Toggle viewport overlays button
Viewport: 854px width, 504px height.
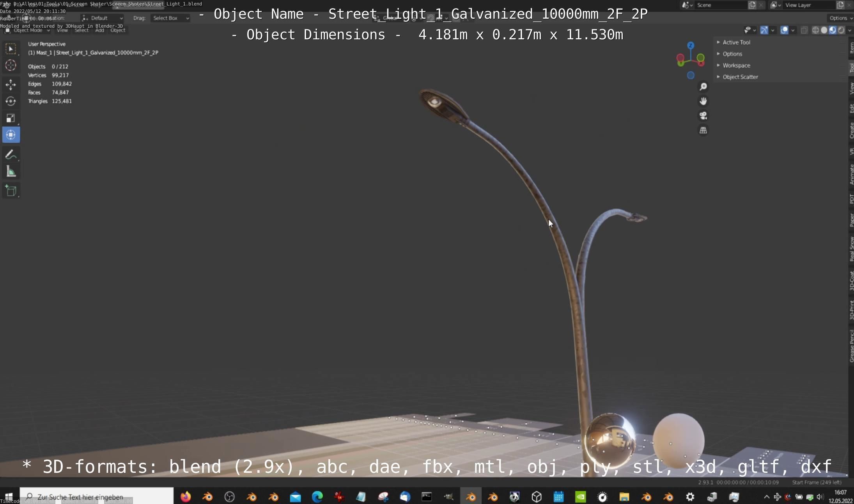click(x=784, y=30)
